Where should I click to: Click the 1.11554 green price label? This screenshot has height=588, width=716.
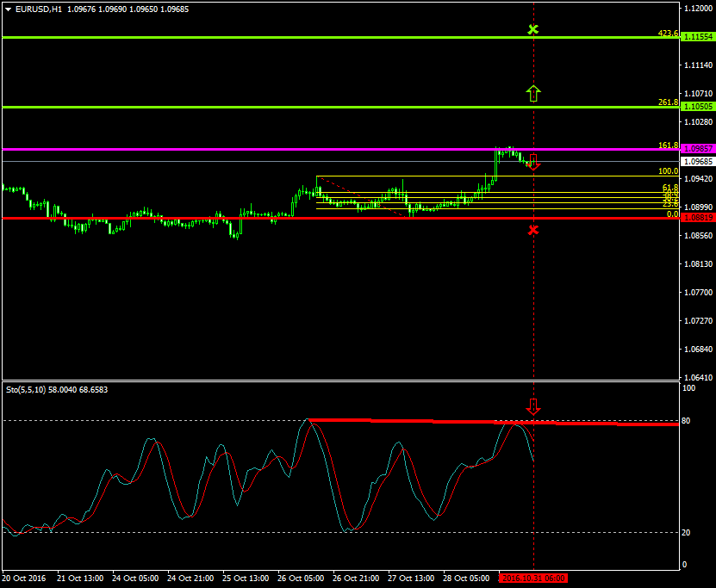coord(697,37)
